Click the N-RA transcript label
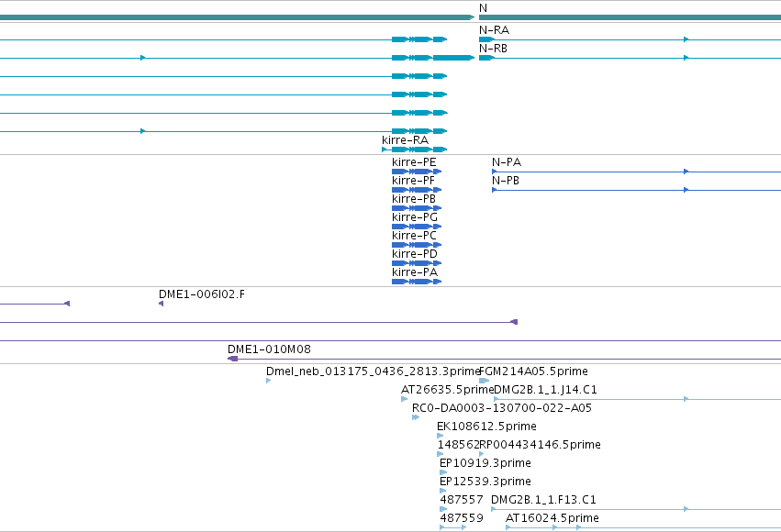 pos(494,30)
